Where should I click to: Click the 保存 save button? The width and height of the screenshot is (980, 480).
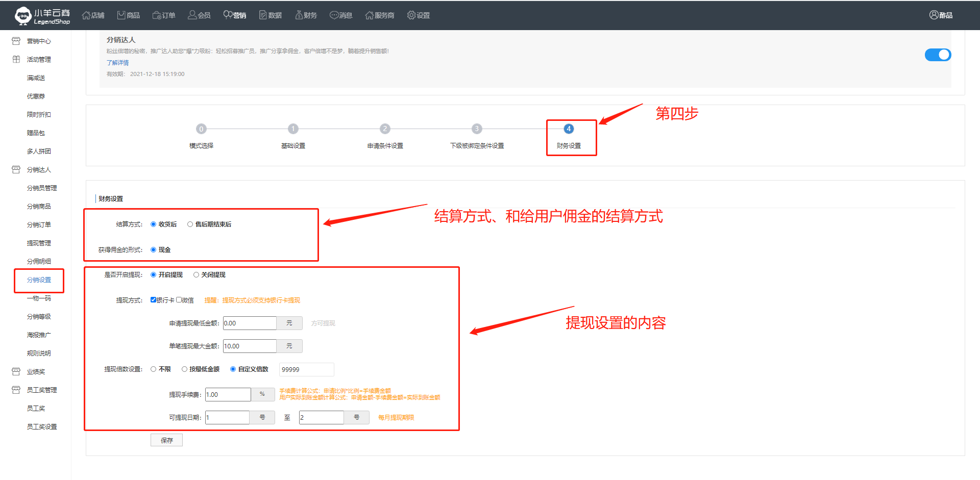pos(166,440)
